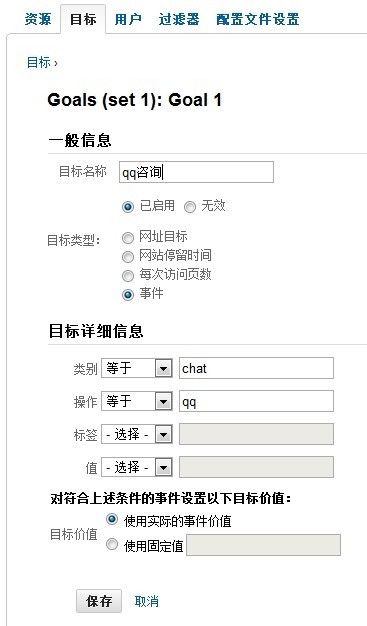Click the 目标名称 text field

point(196,172)
